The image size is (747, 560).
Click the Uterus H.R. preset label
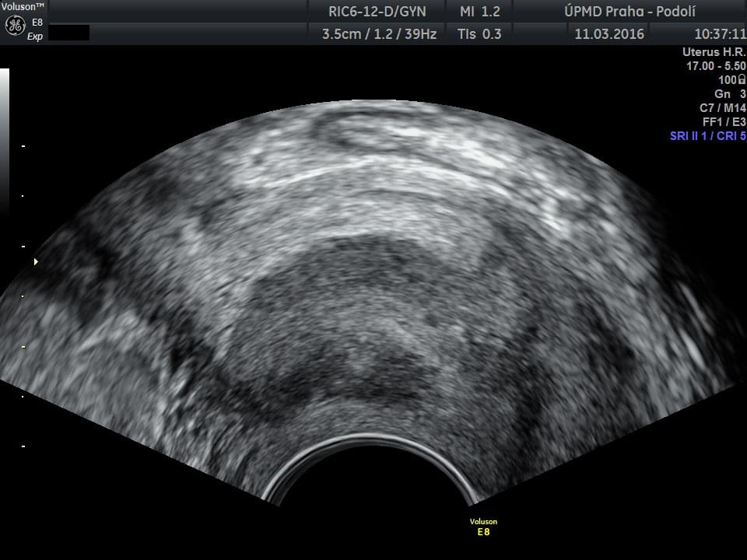coord(714,52)
